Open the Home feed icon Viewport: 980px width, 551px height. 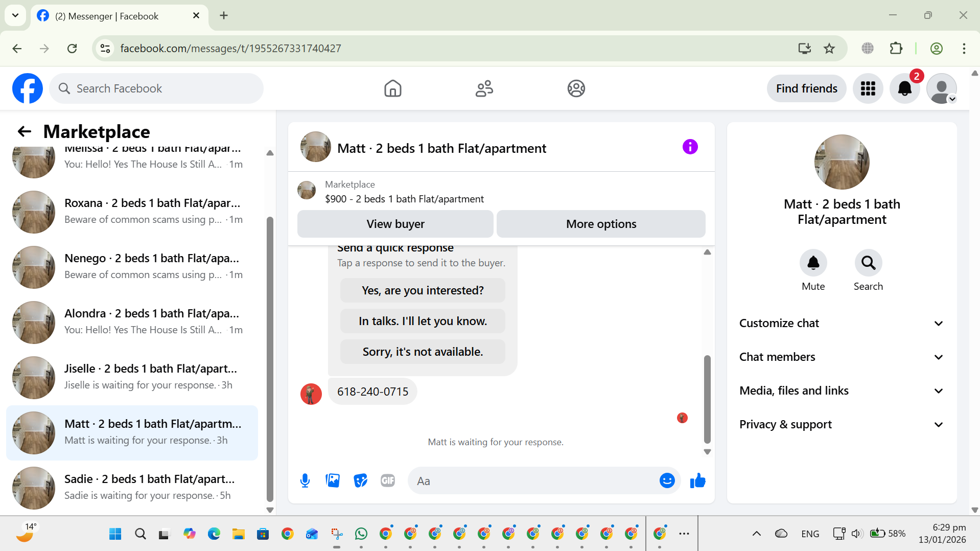click(x=392, y=88)
